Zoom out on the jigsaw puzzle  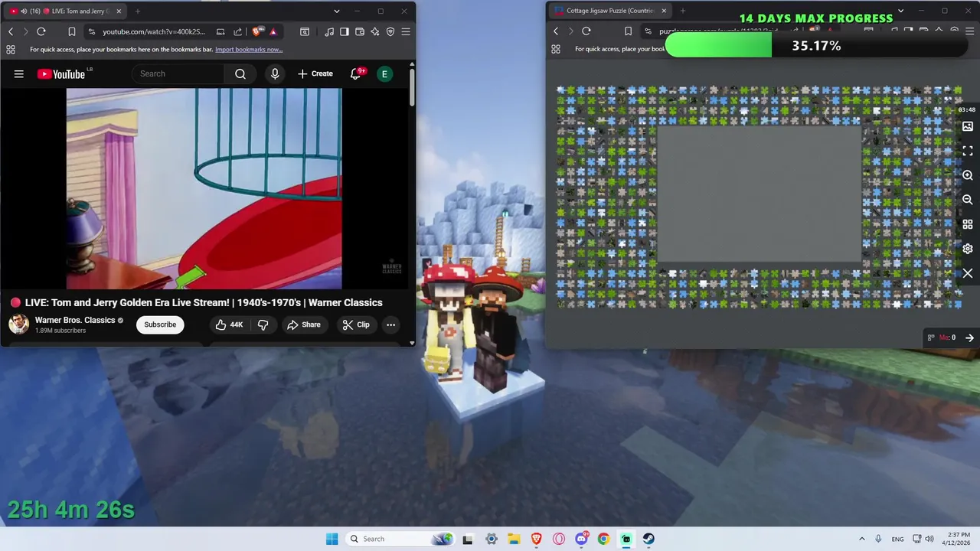click(x=968, y=200)
